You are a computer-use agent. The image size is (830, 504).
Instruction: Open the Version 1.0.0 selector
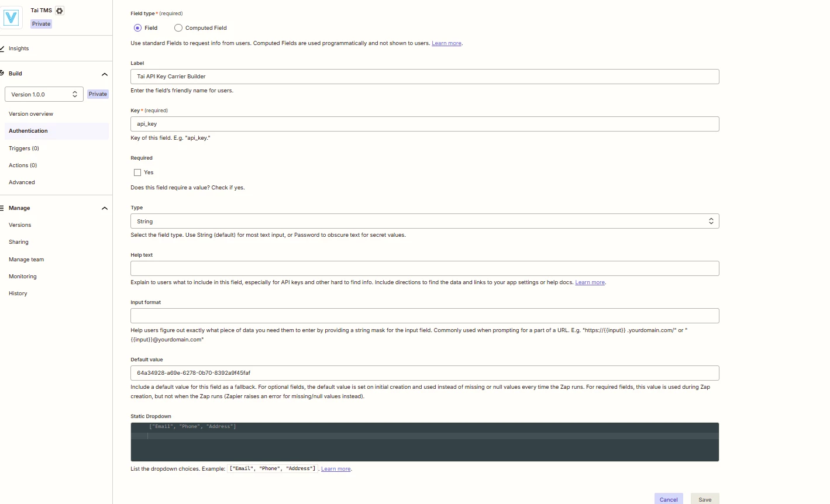pos(44,94)
